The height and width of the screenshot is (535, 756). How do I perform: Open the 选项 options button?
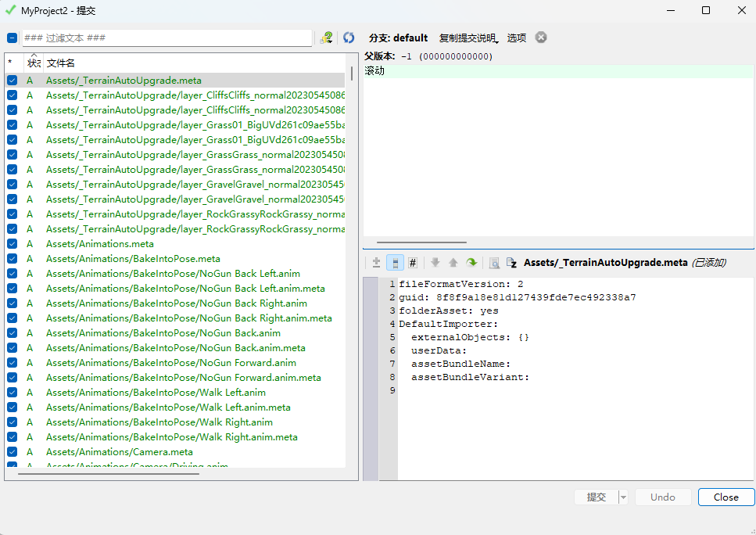pyautogui.click(x=516, y=38)
